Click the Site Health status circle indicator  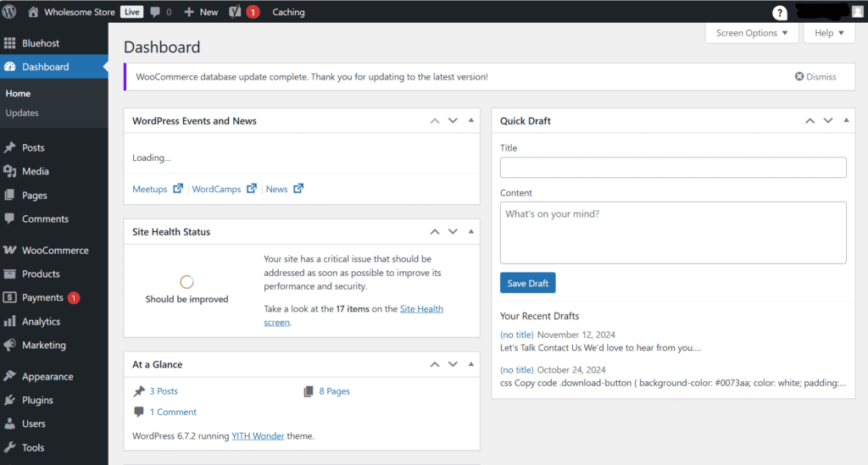pos(186,282)
